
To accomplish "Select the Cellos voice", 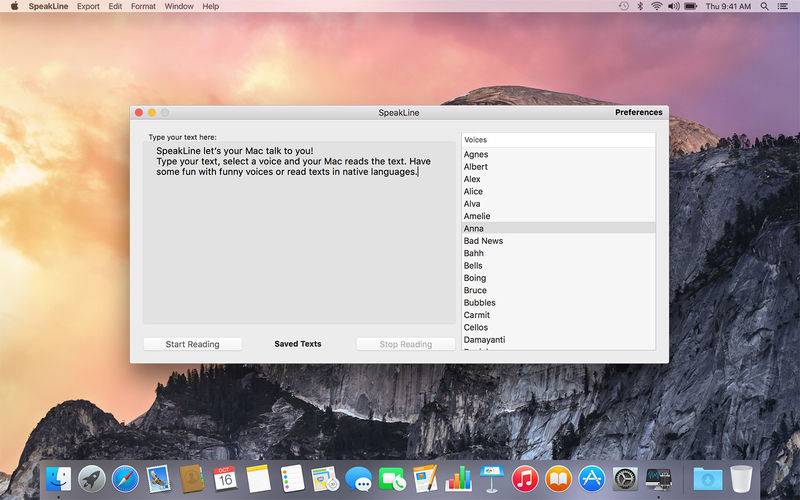I will pos(559,327).
